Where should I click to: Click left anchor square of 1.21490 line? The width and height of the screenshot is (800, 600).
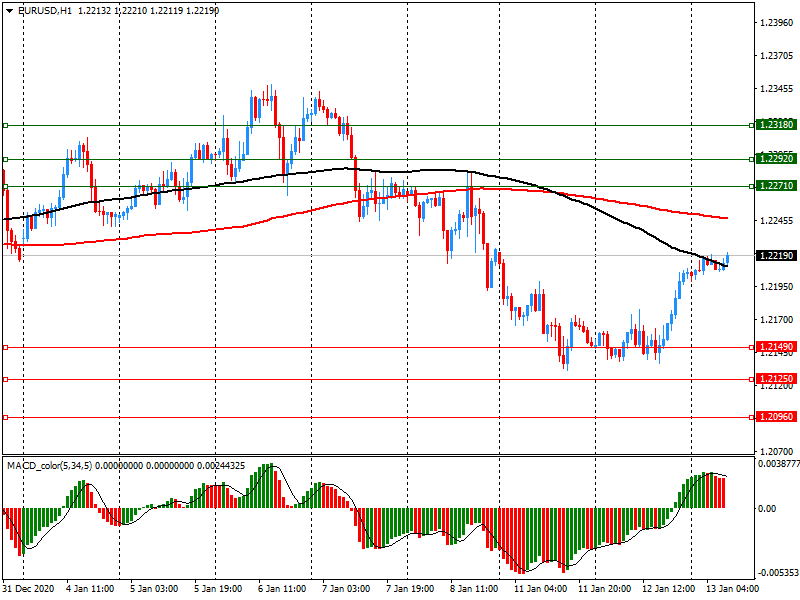(5, 347)
